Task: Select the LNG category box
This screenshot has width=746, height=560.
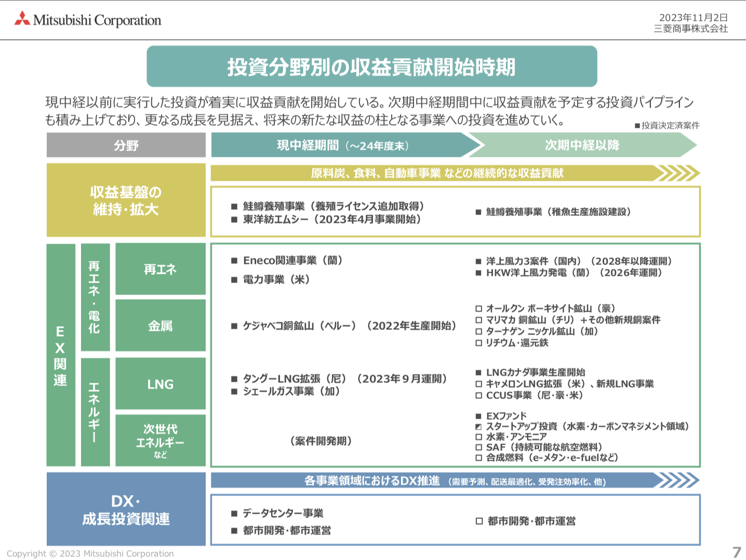Action: click(161, 384)
